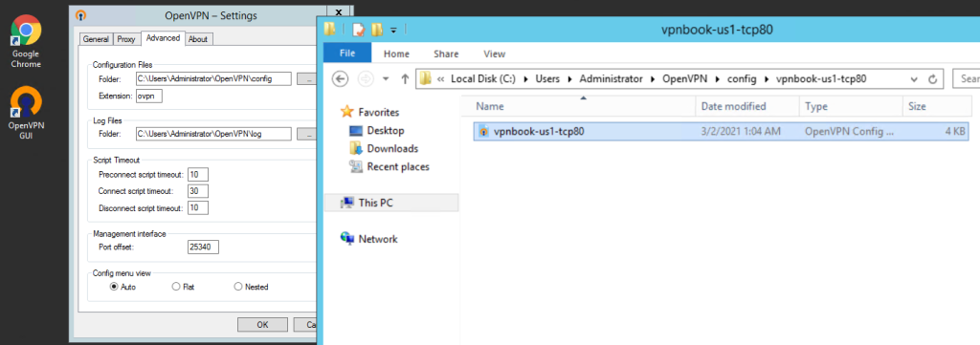Click the New folder icon in title bar
980x345 pixels.
click(x=376, y=30)
